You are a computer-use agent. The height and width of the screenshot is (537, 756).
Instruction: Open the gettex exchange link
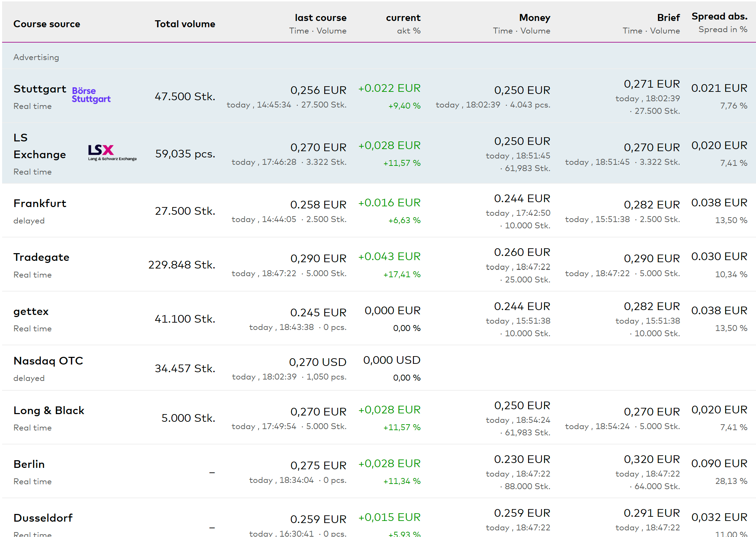coord(31,311)
